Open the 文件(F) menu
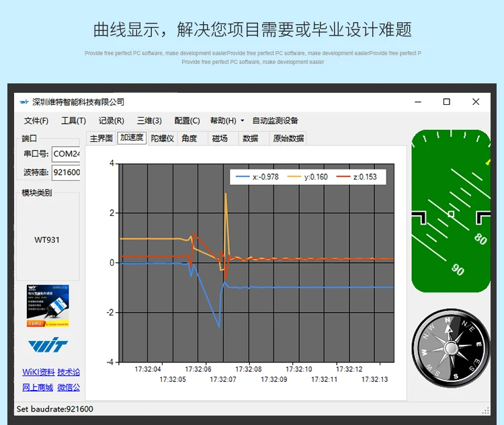The height and width of the screenshot is (425, 504). coord(36,120)
